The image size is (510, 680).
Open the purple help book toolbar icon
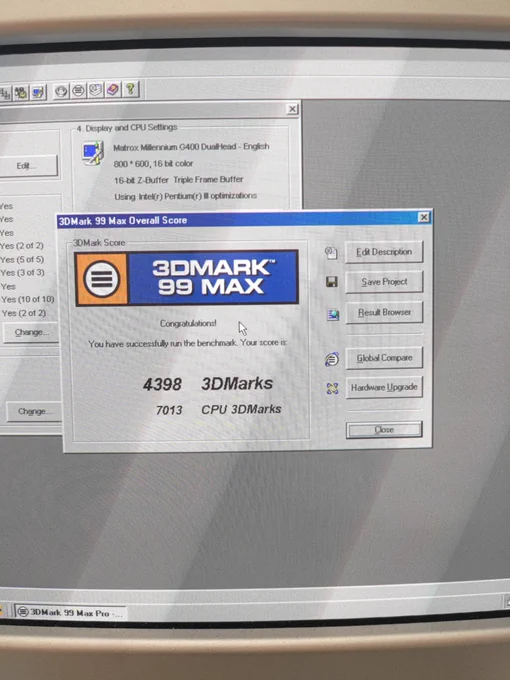click(x=113, y=90)
